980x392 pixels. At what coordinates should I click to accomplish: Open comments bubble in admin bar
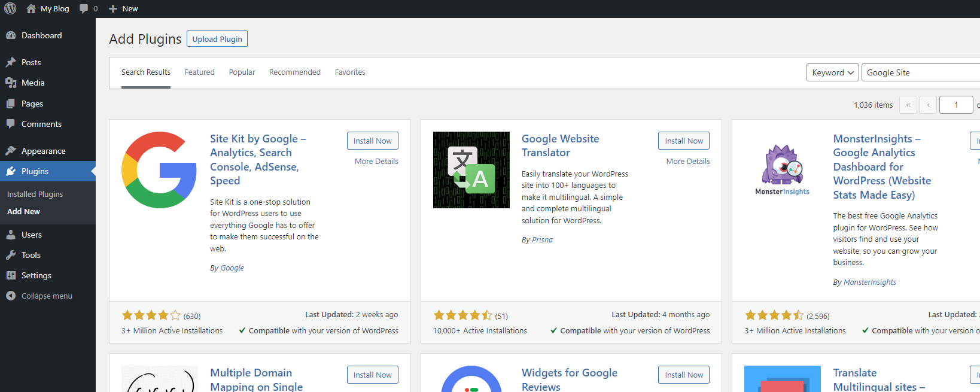[x=84, y=8]
